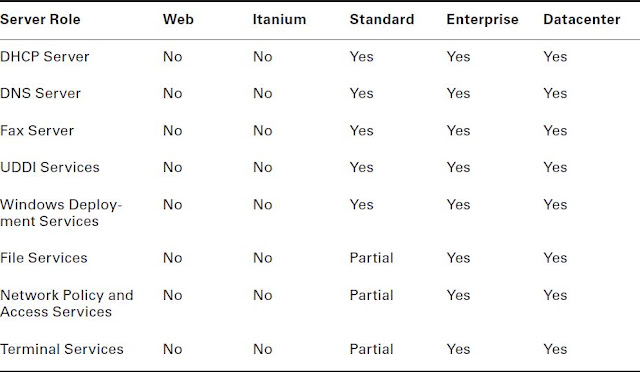The width and height of the screenshot is (640, 372).
Task: Select the Terminal Services row label
Action: (62, 349)
